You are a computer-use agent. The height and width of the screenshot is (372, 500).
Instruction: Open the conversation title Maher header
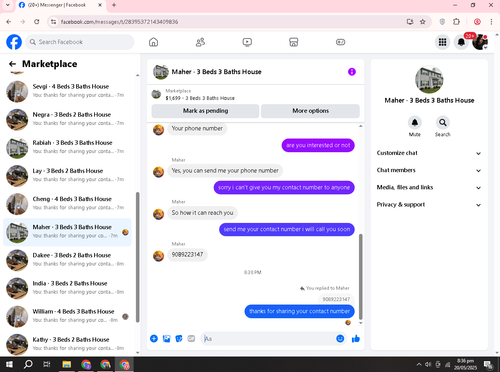216,72
